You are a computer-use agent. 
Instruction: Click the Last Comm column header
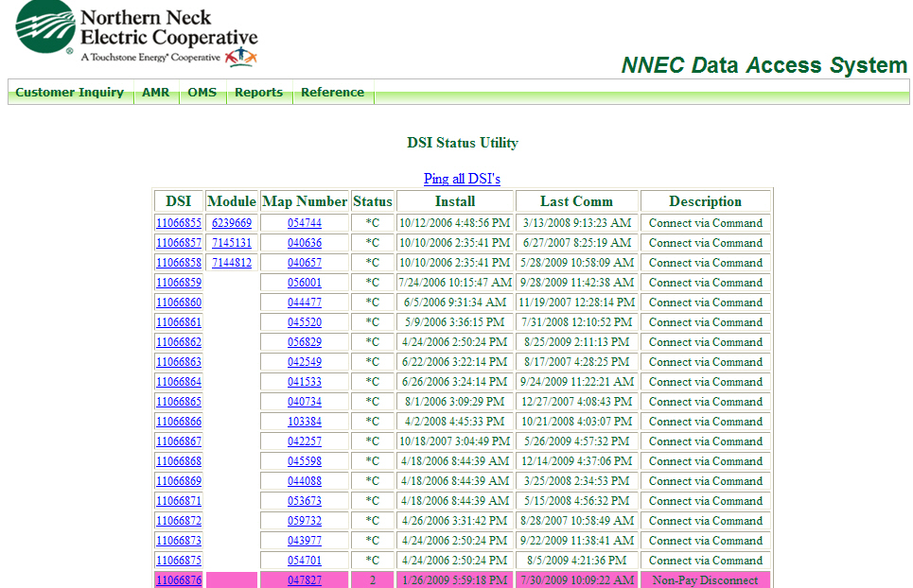click(576, 201)
